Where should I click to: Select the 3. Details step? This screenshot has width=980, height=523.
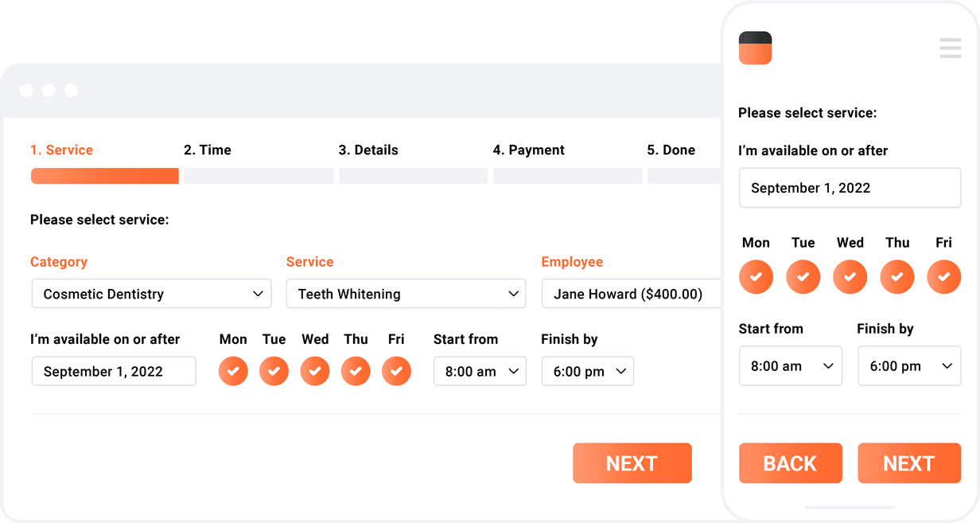pyautogui.click(x=368, y=150)
